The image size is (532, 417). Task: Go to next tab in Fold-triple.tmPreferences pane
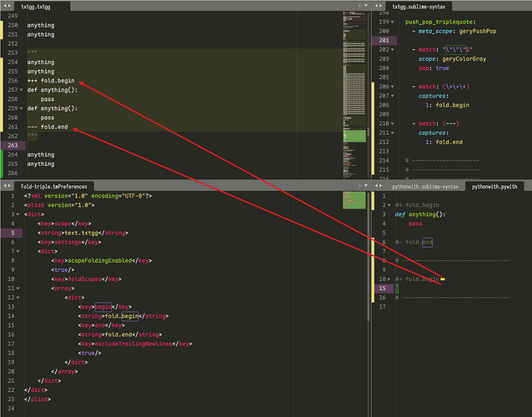[x=9, y=186]
